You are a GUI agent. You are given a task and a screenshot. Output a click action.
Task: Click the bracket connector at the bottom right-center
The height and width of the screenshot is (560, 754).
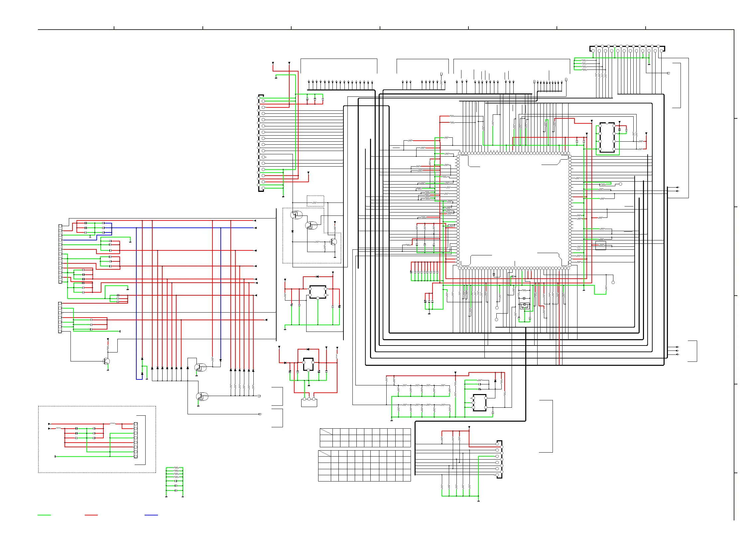499,460
